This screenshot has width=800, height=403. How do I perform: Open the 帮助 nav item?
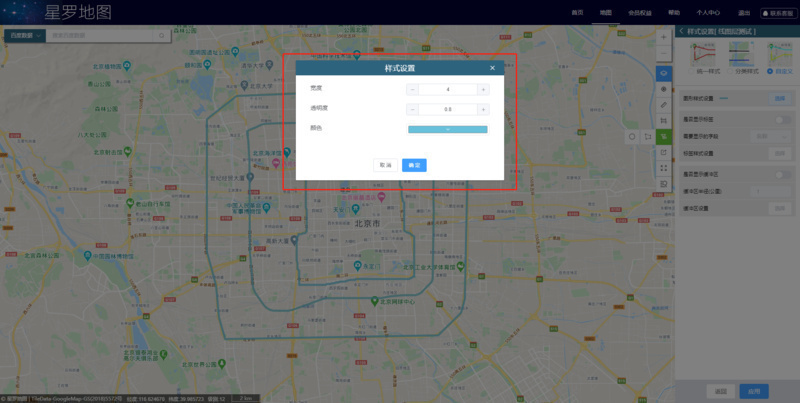click(x=674, y=13)
